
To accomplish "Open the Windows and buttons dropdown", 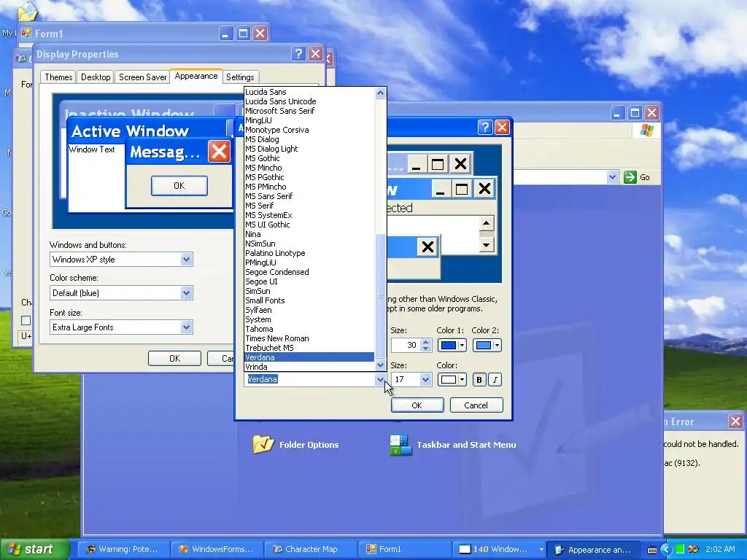I will point(186,260).
